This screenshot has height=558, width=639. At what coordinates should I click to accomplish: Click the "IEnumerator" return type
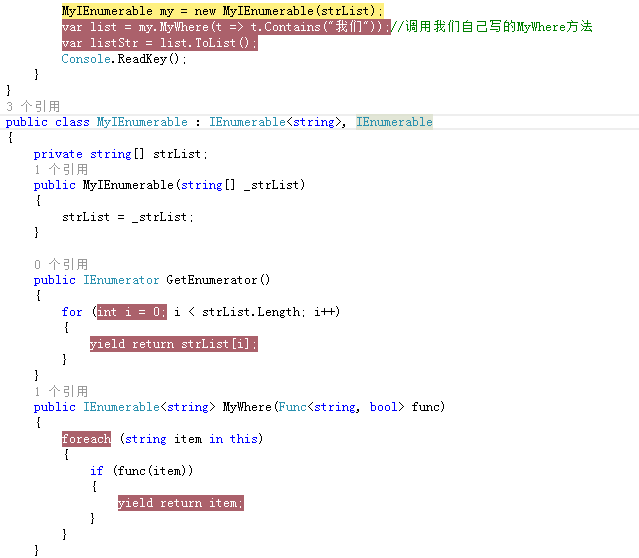(121, 280)
